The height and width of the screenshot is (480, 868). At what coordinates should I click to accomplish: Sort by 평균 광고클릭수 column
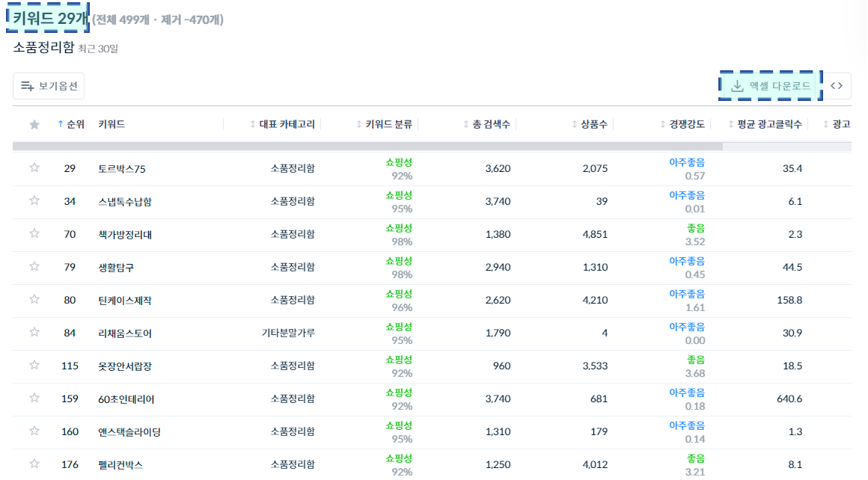pyautogui.click(x=765, y=124)
